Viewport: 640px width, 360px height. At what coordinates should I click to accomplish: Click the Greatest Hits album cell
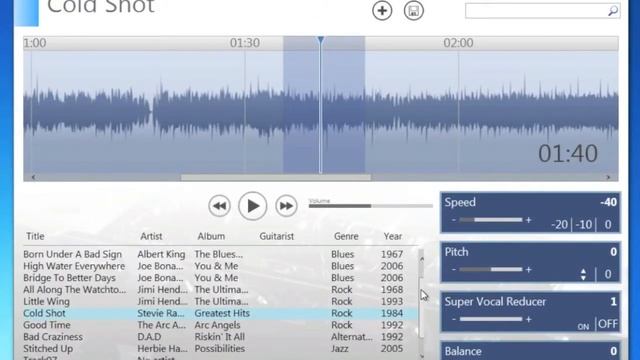tap(222, 313)
